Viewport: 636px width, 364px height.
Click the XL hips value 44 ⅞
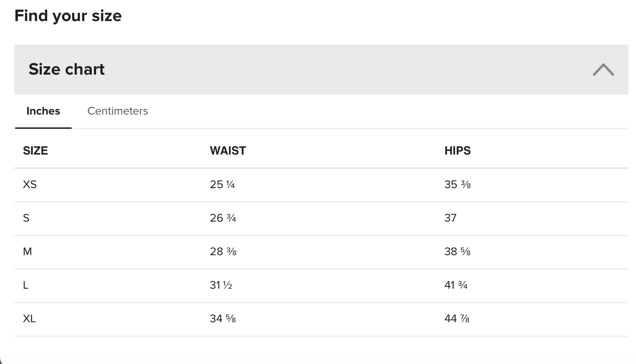coord(457,318)
